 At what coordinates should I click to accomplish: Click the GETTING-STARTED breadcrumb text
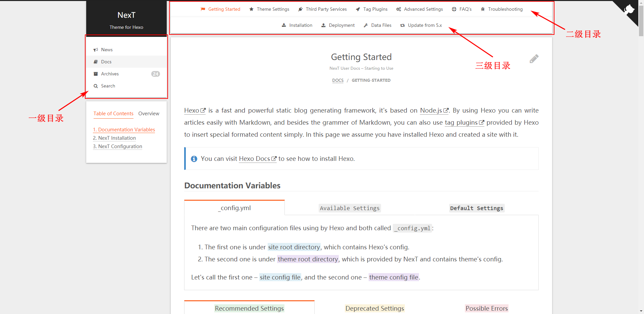[371, 80]
